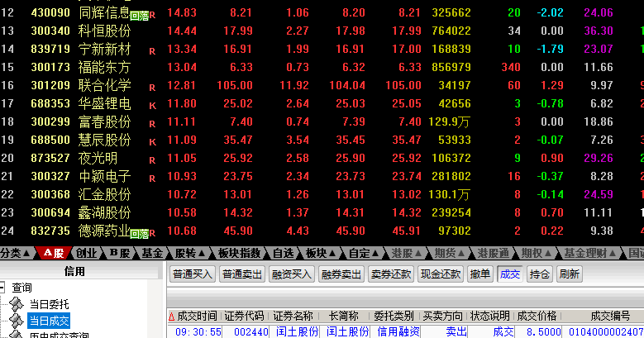The height and width of the screenshot is (338, 644).
Task: Click the 成交 button
Action: (510, 274)
